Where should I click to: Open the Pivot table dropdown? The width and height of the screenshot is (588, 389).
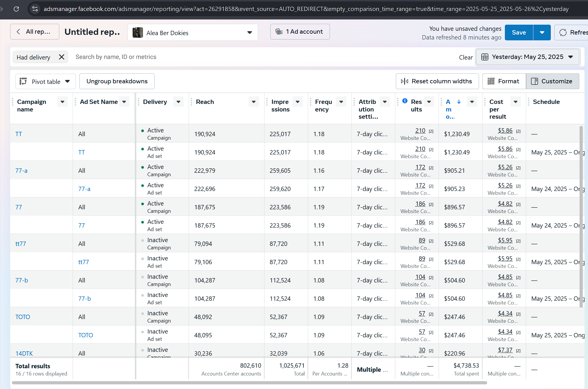pos(46,82)
